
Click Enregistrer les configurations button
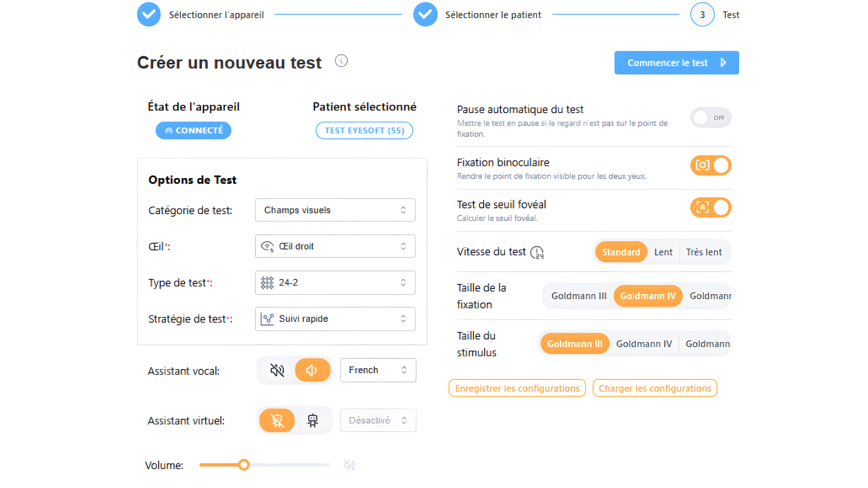(x=517, y=389)
